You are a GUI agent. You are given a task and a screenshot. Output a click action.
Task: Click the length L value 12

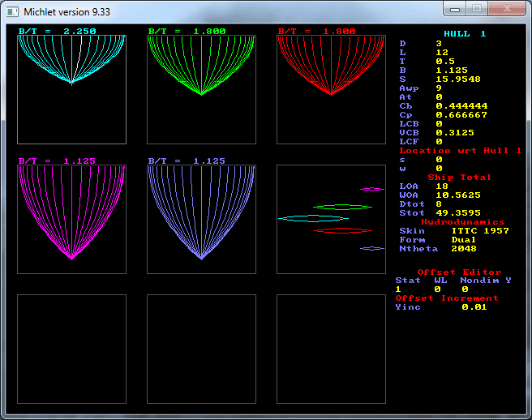click(x=442, y=52)
